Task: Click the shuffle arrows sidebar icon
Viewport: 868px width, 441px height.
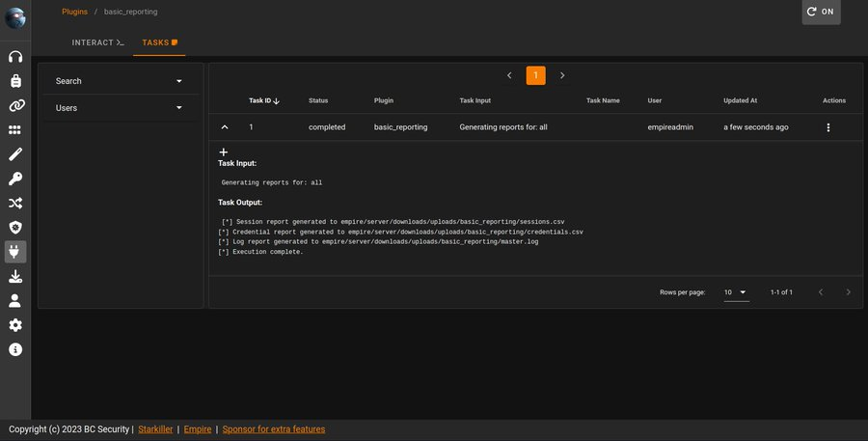Action: pyautogui.click(x=15, y=204)
